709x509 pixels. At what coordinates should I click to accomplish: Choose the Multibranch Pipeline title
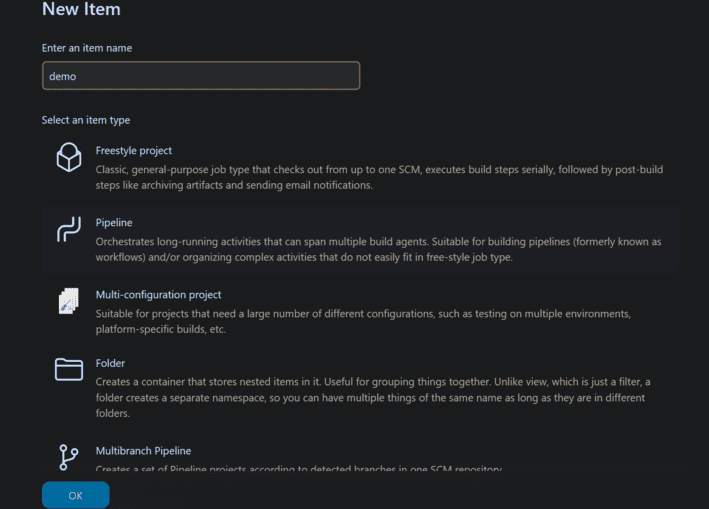143,451
